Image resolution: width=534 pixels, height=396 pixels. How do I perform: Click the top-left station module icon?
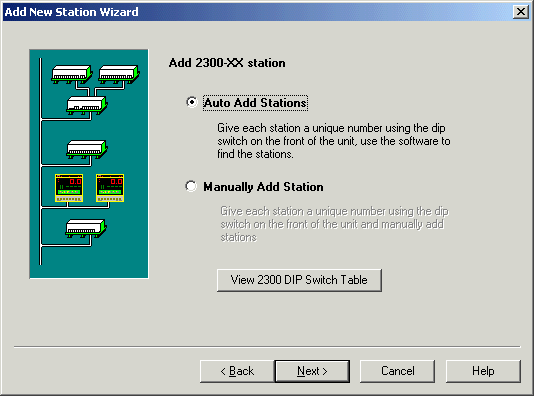(x=72, y=74)
